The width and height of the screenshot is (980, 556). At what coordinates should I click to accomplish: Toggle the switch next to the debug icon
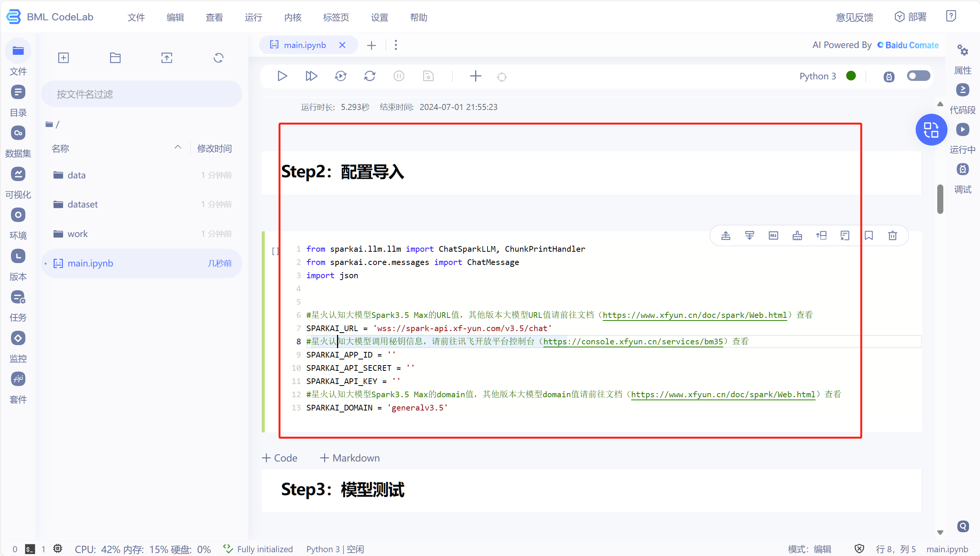pyautogui.click(x=918, y=76)
